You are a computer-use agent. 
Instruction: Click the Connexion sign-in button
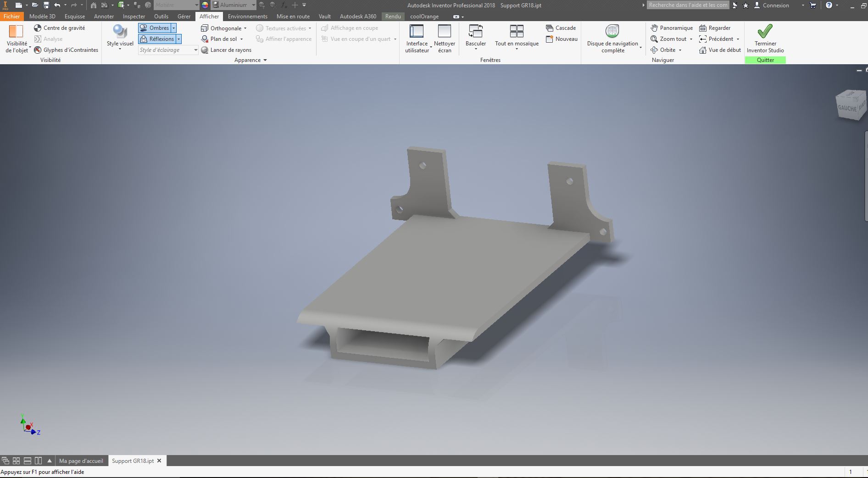pos(772,5)
